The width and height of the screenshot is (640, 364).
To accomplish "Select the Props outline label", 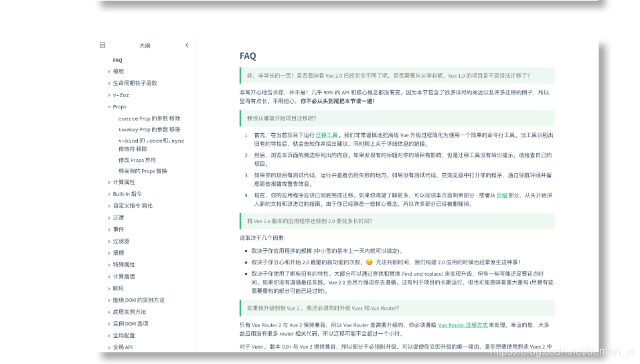I will coord(120,107).
